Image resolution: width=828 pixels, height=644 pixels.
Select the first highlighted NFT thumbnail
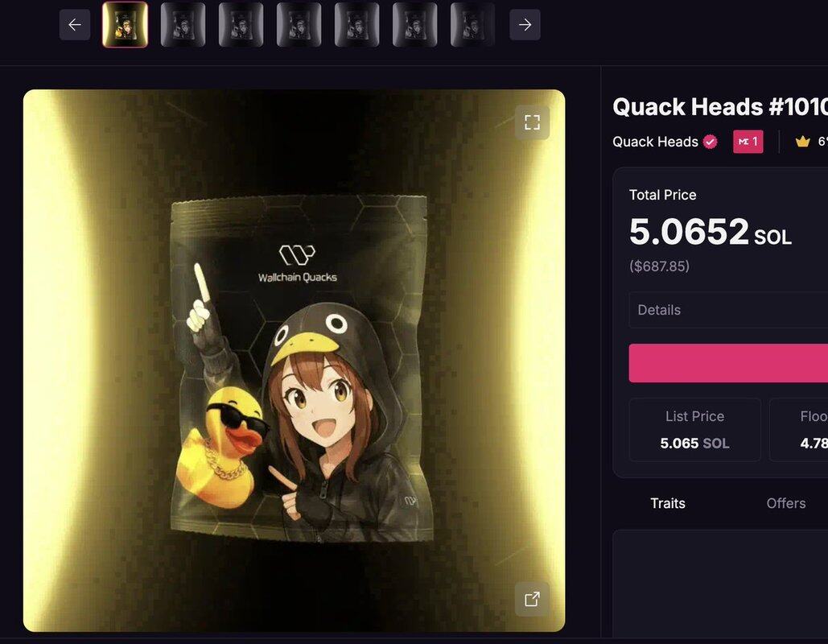(x=126, y=24)
